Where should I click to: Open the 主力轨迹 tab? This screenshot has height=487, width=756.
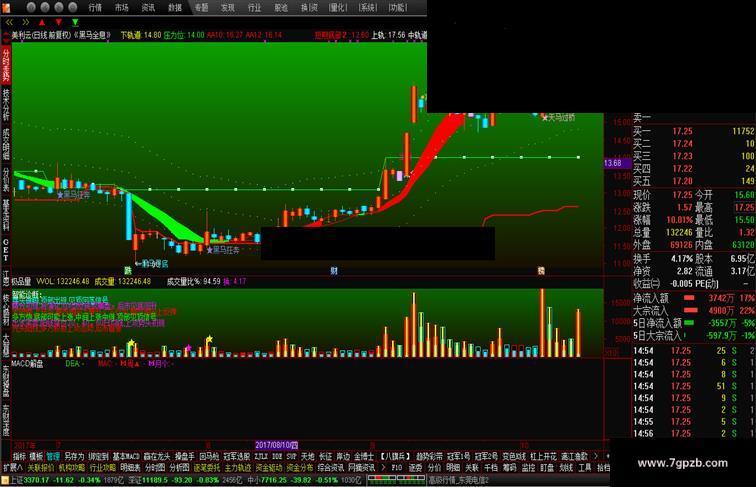238,468
